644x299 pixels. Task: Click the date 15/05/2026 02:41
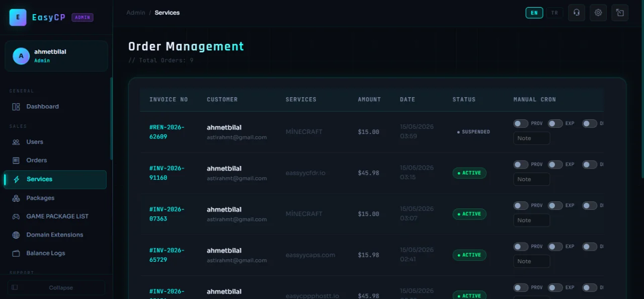[417, 255]
